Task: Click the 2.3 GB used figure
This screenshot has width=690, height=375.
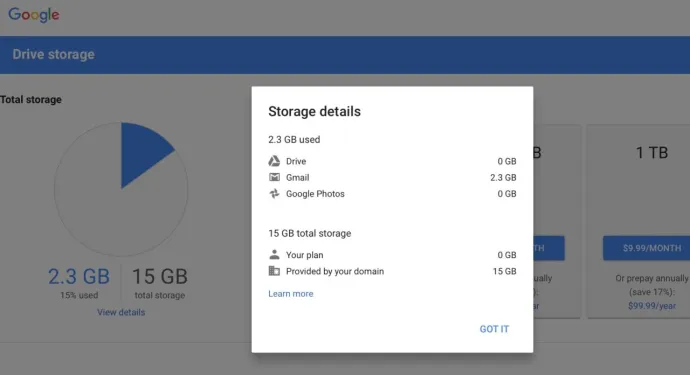Action: [79, 276]
